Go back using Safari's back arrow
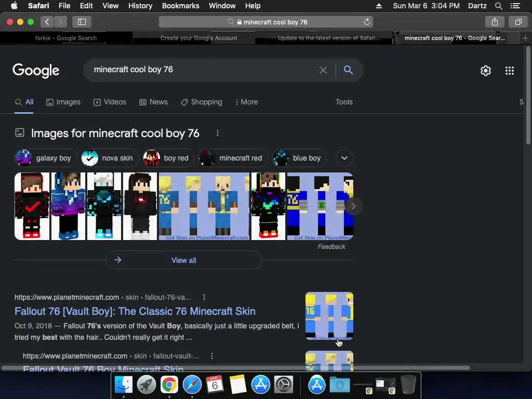 point(47,22)
